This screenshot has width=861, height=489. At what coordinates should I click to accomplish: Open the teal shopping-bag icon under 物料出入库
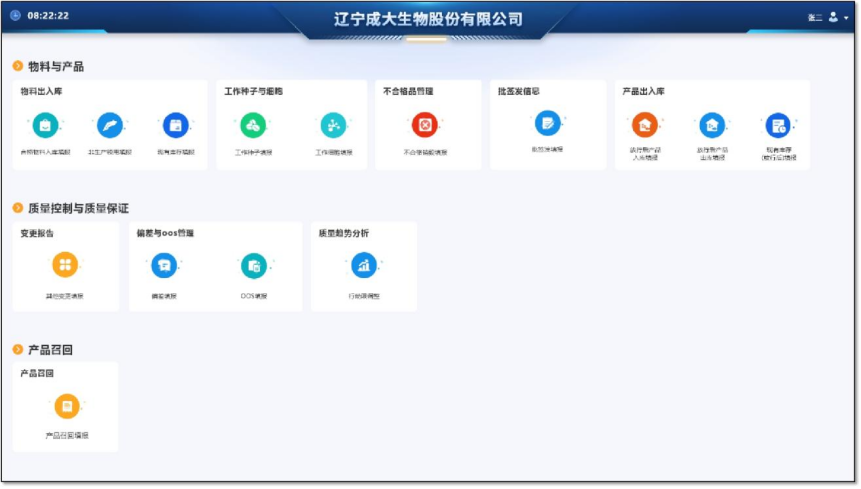coord(46,126)
